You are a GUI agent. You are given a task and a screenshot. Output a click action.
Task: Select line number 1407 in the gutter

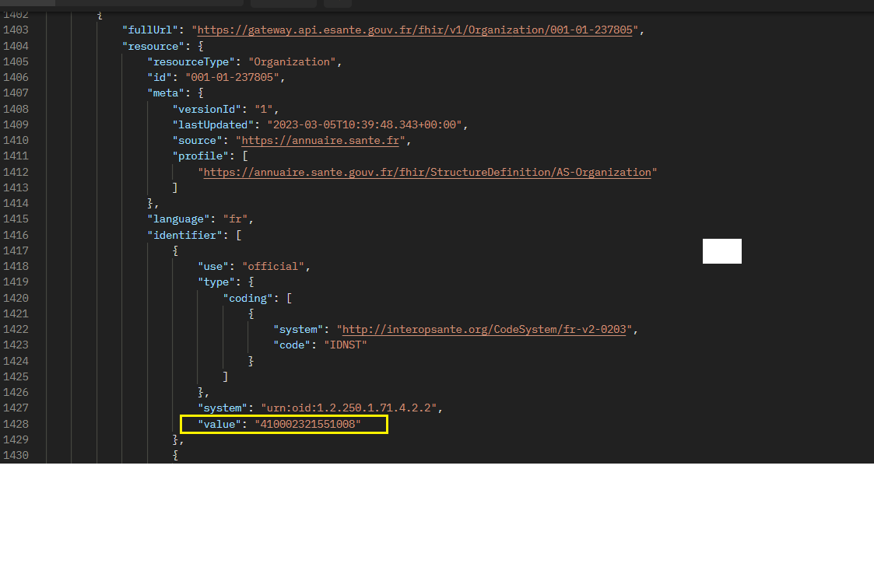[16, 93]
